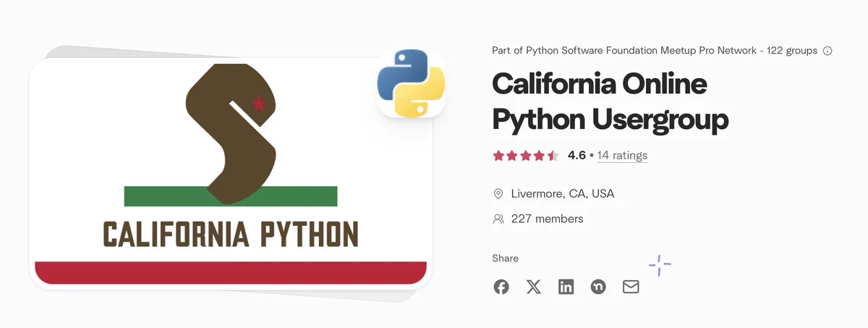Open the 14 ratings link
The height and width of the screenshot is (328, 868).
(622, 155)
